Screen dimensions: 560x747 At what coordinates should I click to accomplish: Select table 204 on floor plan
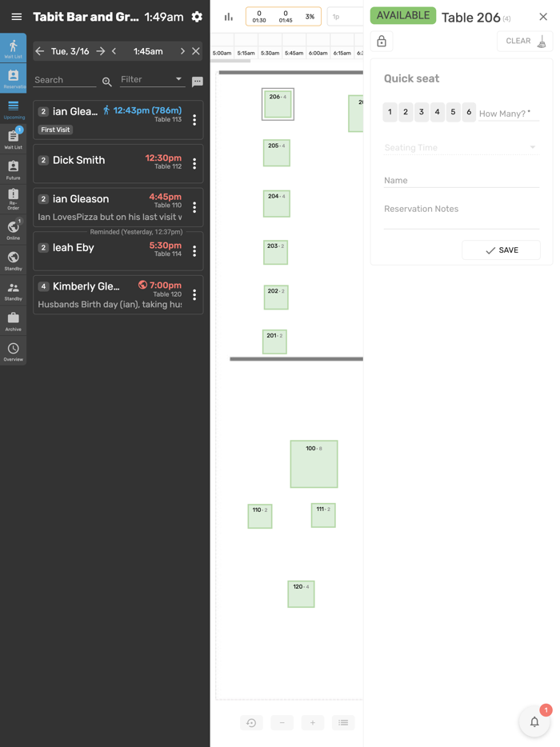pyautogui.click(x=277, y=203)
